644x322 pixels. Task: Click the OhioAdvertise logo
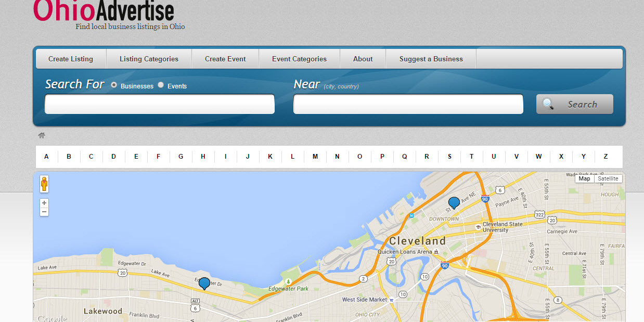point(104,11)
